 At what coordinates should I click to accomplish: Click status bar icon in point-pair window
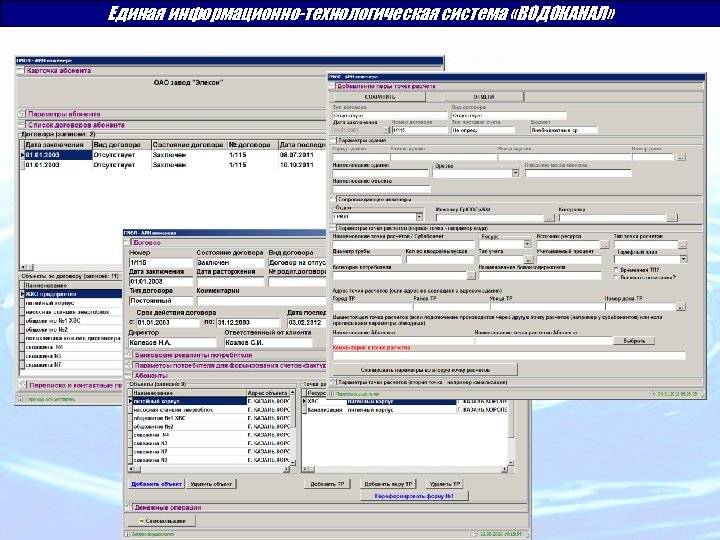(332, 394)
